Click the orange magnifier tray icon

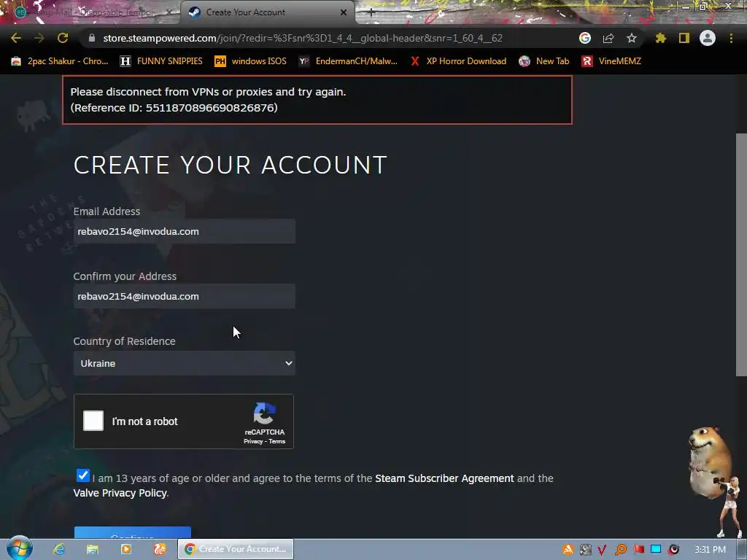[x=620, y=550]
